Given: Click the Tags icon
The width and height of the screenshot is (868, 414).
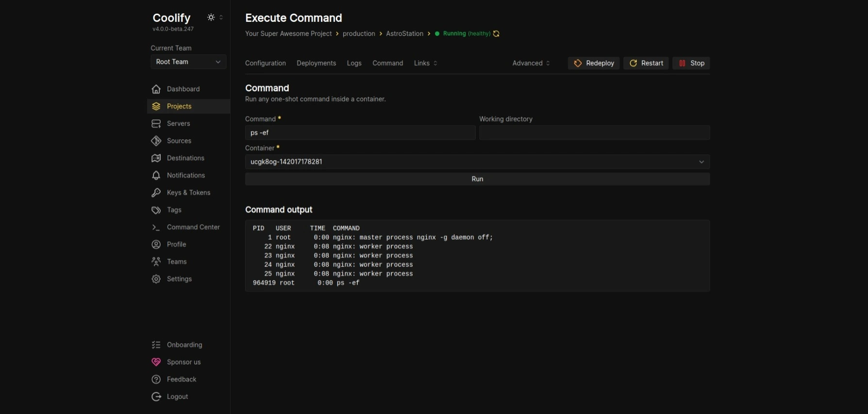Looking at the screenshot, I should 156,210.
